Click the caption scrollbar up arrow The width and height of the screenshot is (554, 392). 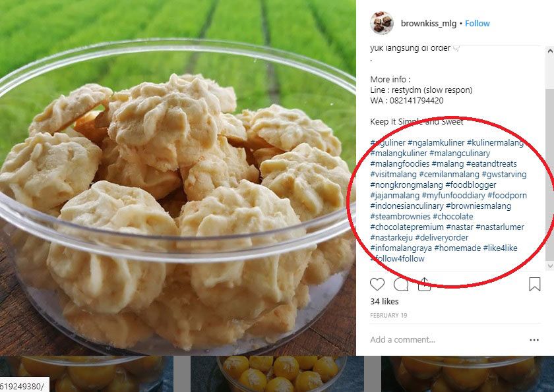[550, 51]
